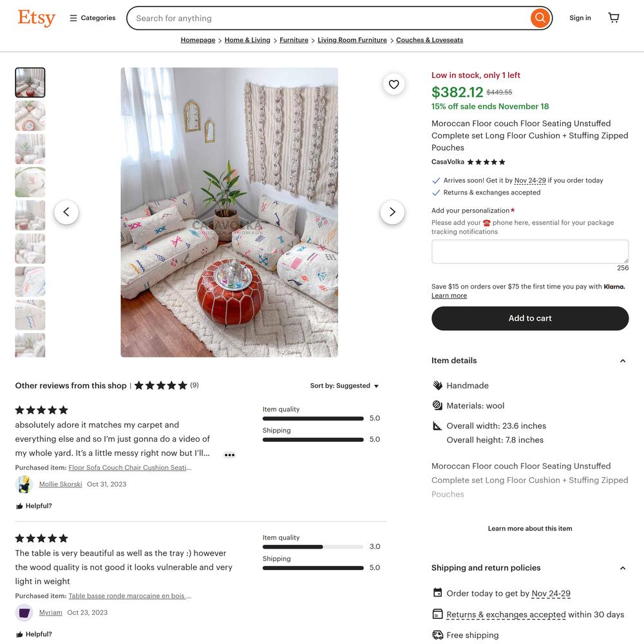The width and height of the screenshot is (644, 644).
Task: Click Helpful thumbs-up on Mollie Skorski's review
Action: pos(33,506)
